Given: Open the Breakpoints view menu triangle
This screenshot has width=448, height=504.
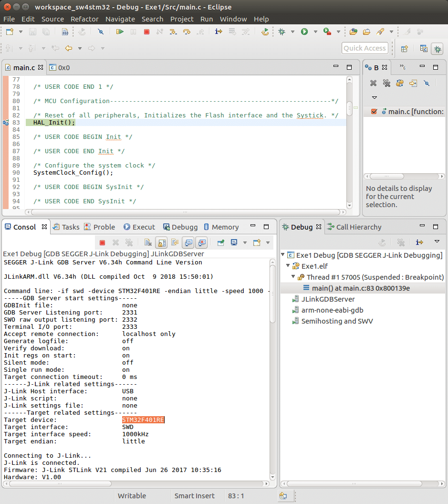Looking at the screenshot, I should point(375,97).
